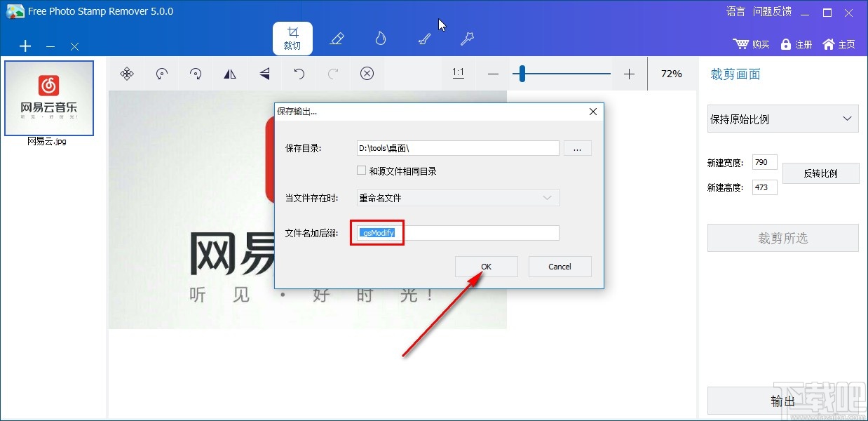The width and height of the screenshot is (868, 421).
Task: Click the 1:1 zoom icon
Action: (x=458, y=72)
